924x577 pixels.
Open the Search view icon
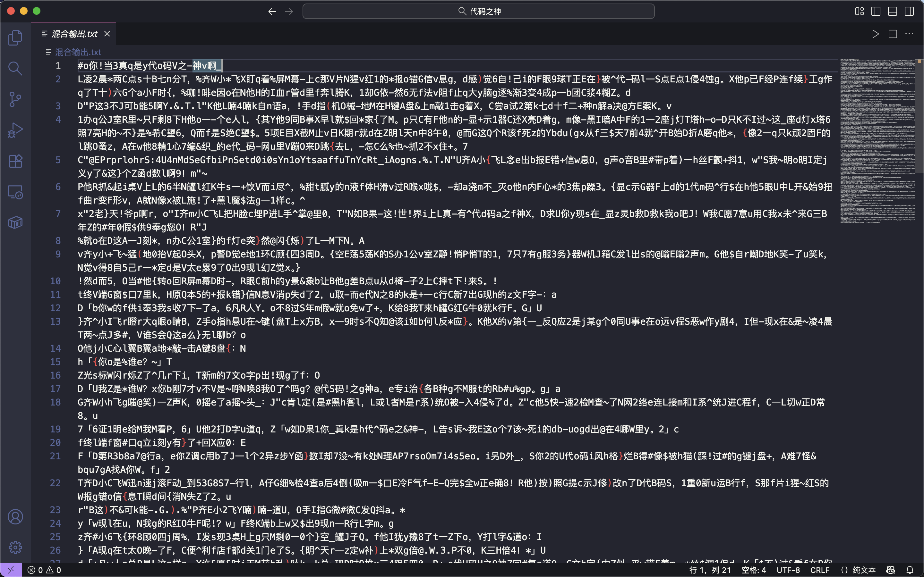click(15, 69)
